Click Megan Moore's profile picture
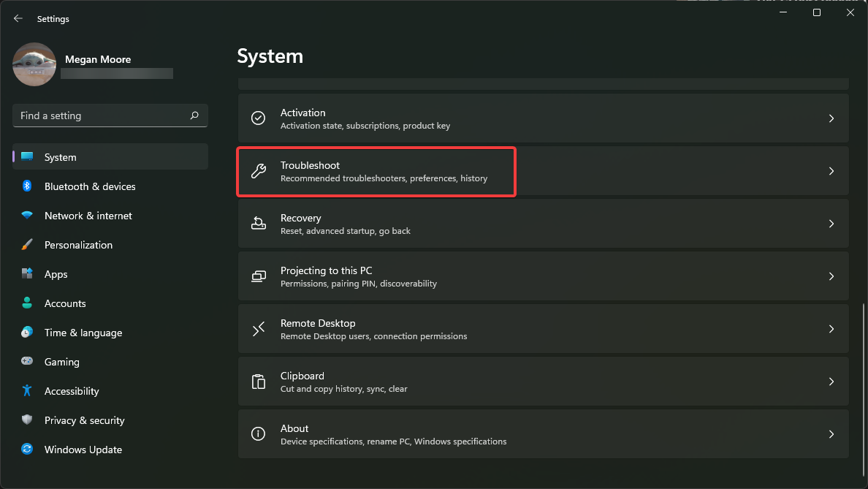 (34, 64)
